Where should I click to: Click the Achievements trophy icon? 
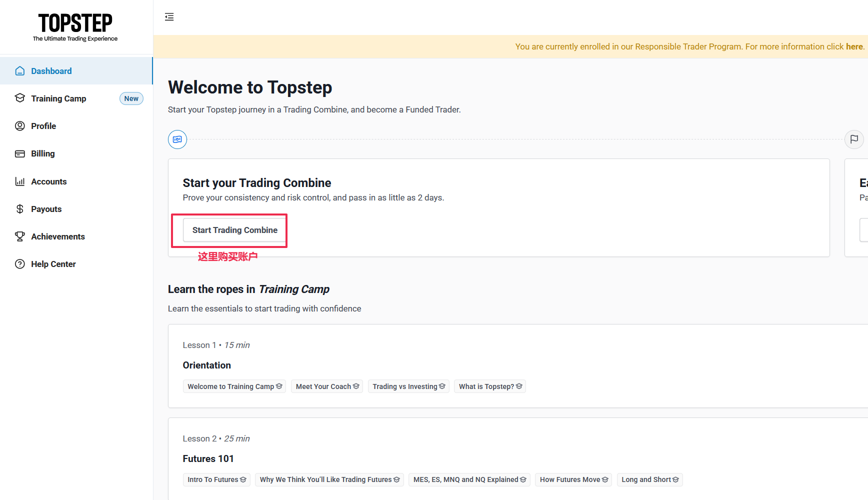point(20,236)
